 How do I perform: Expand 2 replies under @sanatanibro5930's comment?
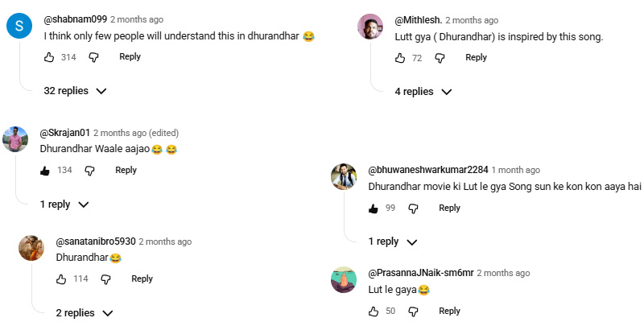click(x=85, y=312)
